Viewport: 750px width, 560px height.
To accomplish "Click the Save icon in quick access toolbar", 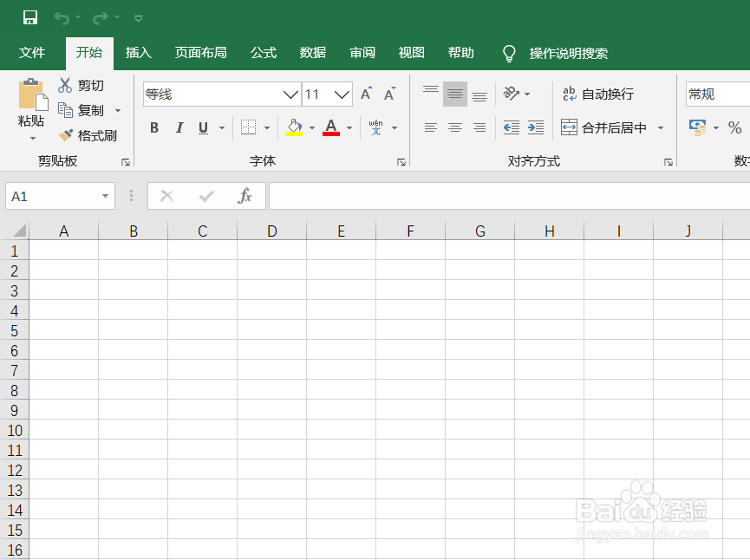I will 30,17.
